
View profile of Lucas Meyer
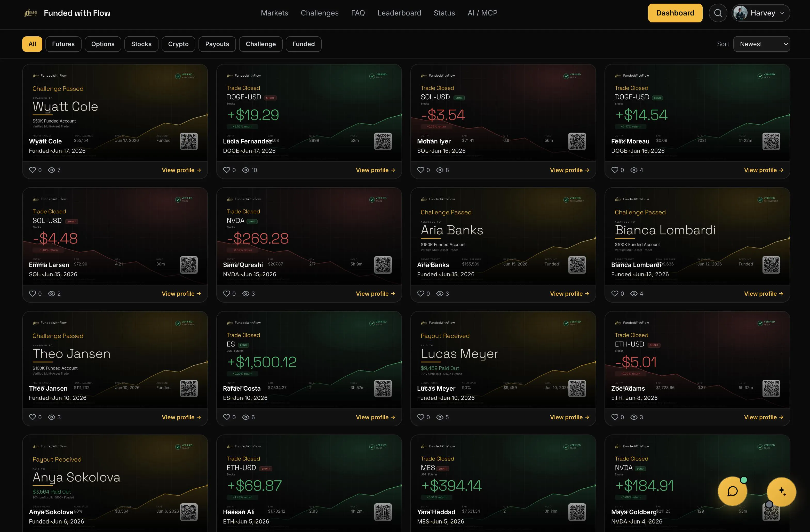[569, 417]
